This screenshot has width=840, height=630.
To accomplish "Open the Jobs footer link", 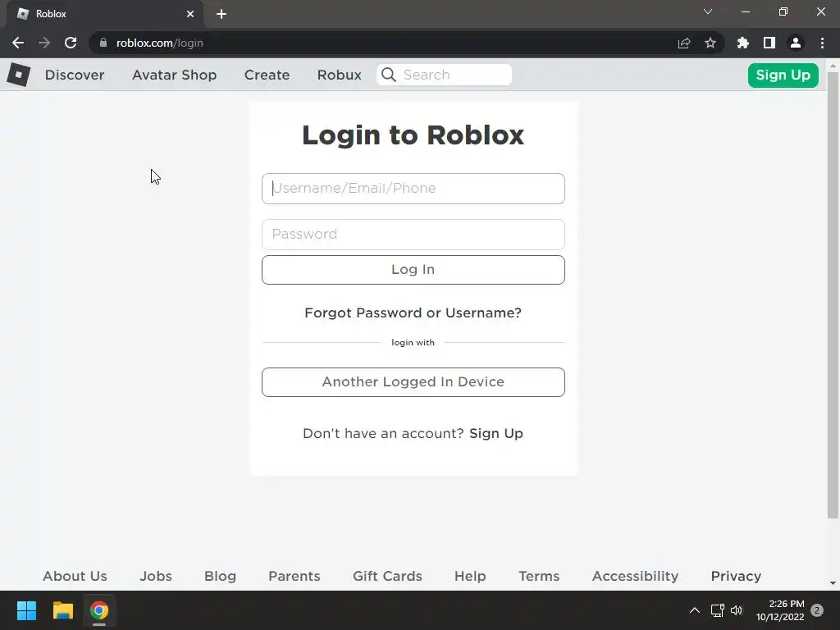I will pos(156,576).
